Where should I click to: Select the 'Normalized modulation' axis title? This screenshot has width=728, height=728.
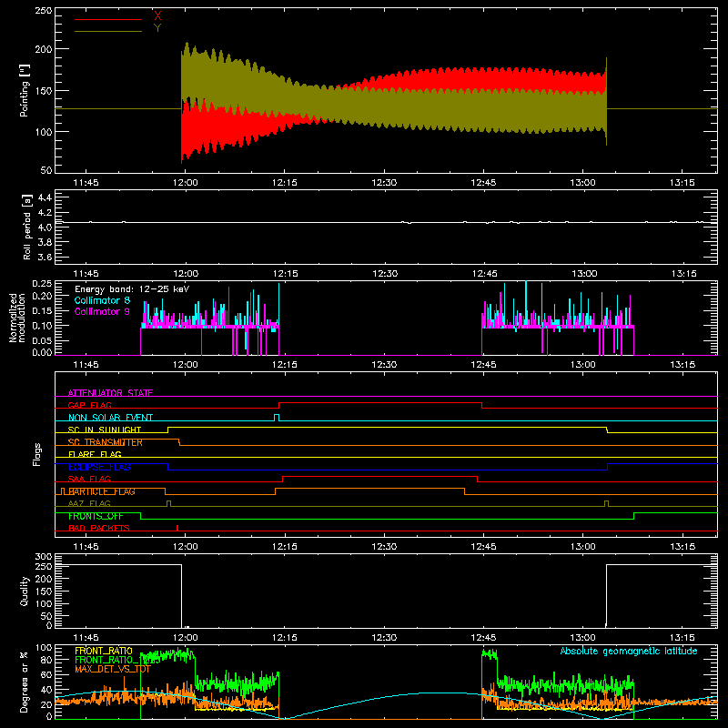tap(18, 318)
